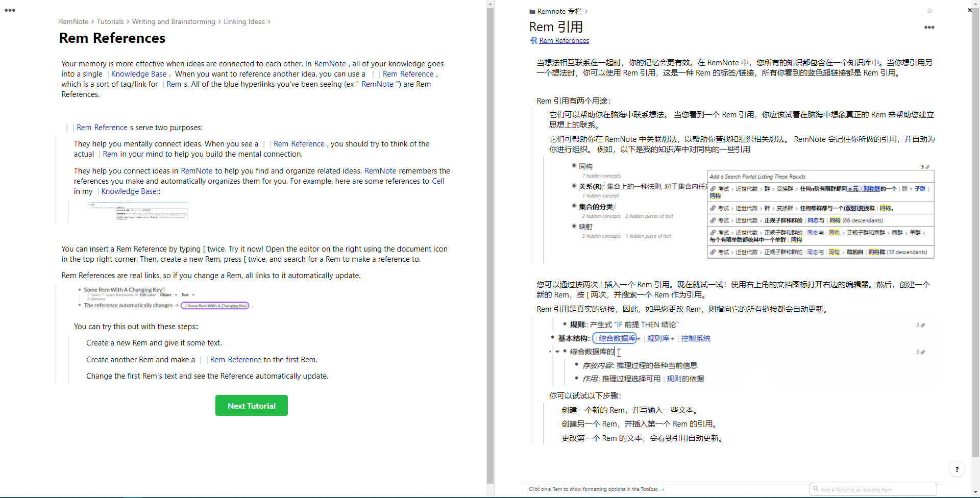
Task: Click the 'Rem References' tutorial heading
Action: pyautogui.click(x=112, y=38)
